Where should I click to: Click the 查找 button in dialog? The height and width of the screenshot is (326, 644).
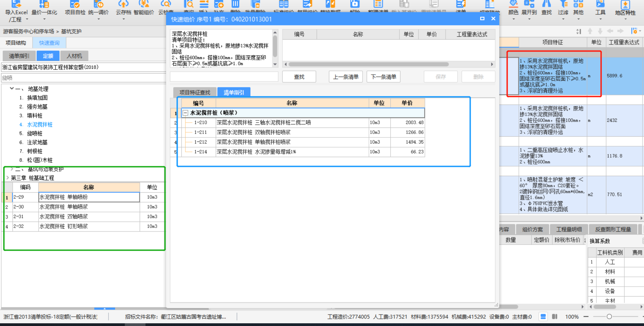tap(299, 77)
